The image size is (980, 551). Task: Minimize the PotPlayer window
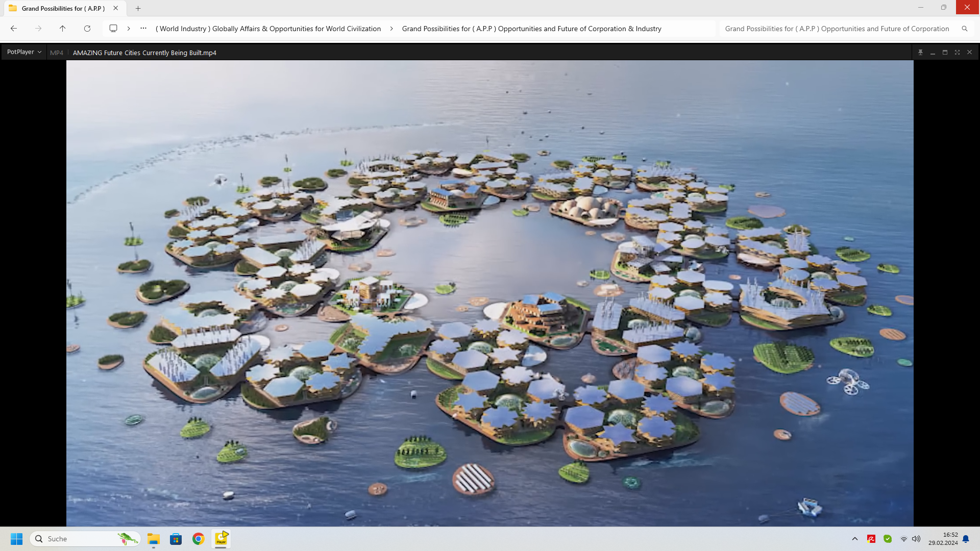933,53
